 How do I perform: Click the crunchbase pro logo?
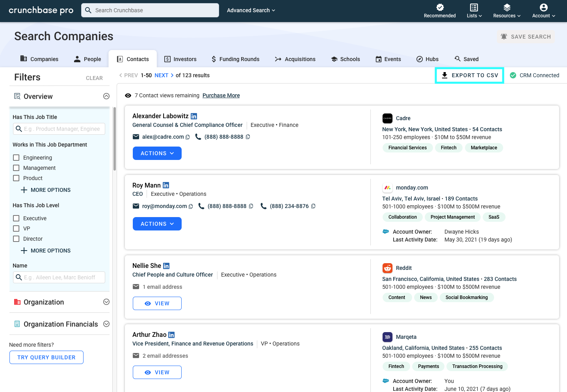[x=41, y=10]
